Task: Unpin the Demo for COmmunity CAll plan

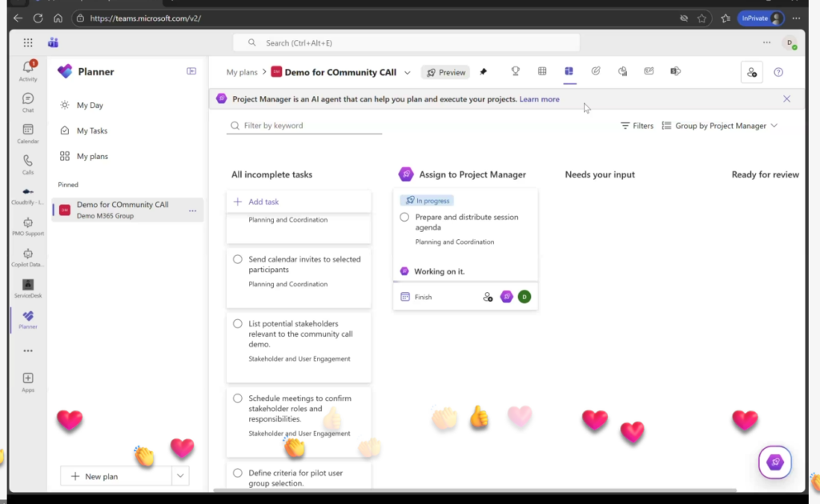Action: [x=483, y=72]
